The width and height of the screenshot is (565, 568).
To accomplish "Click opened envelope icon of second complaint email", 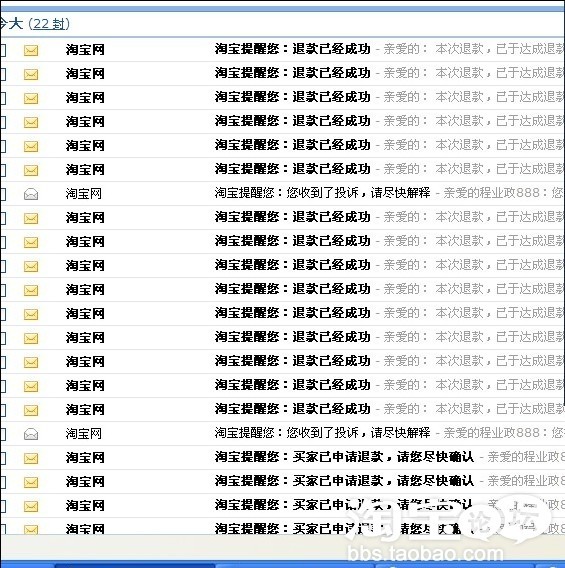I will coord(31,434).
